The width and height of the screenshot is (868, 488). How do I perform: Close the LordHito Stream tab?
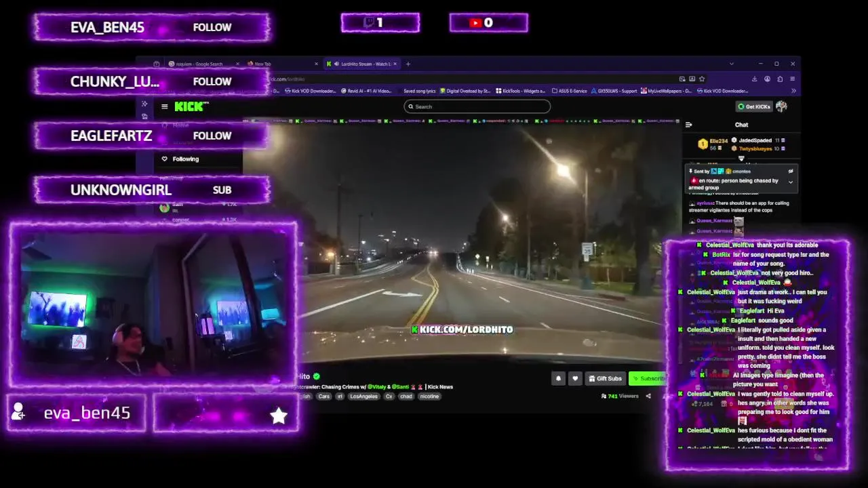pos(396,64)
